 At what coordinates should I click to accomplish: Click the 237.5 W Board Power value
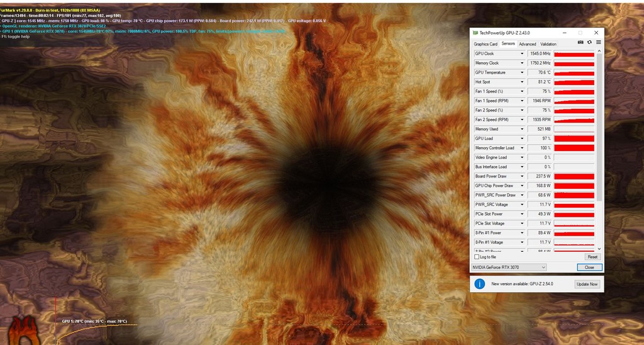click(x=540, y=177)
